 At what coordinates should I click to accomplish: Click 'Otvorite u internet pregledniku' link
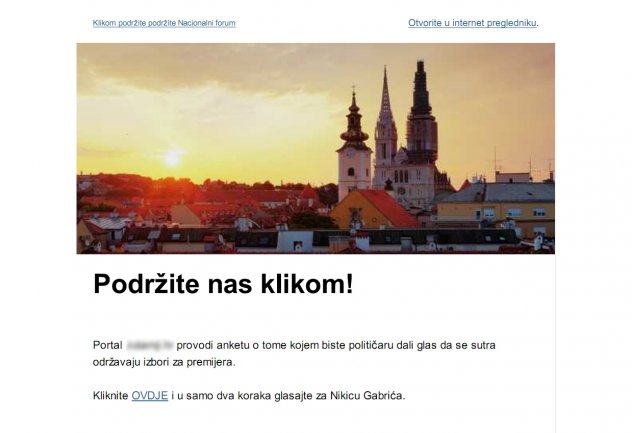pyautogui.click(x=472, y=22)
